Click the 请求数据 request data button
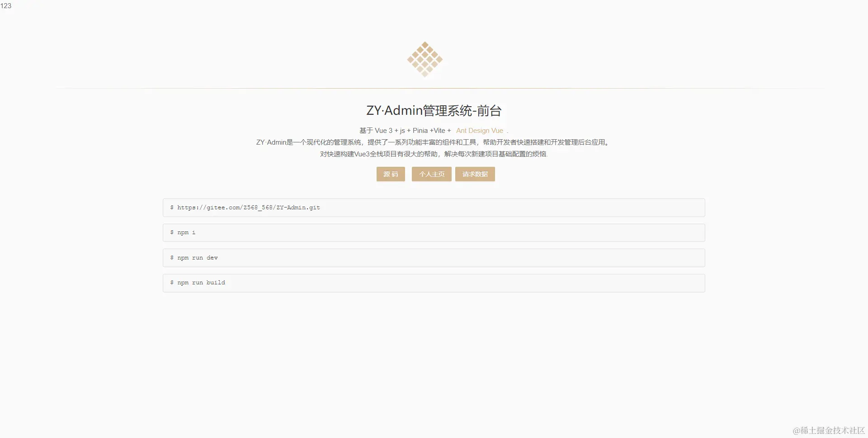The width and height of the screenshot is (868, 438). pyautogui.click(x=475, y=174)
